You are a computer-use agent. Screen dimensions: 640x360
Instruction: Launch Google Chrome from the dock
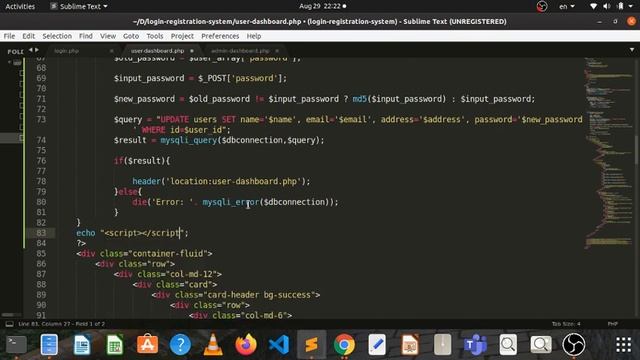(x=344, y=345)
